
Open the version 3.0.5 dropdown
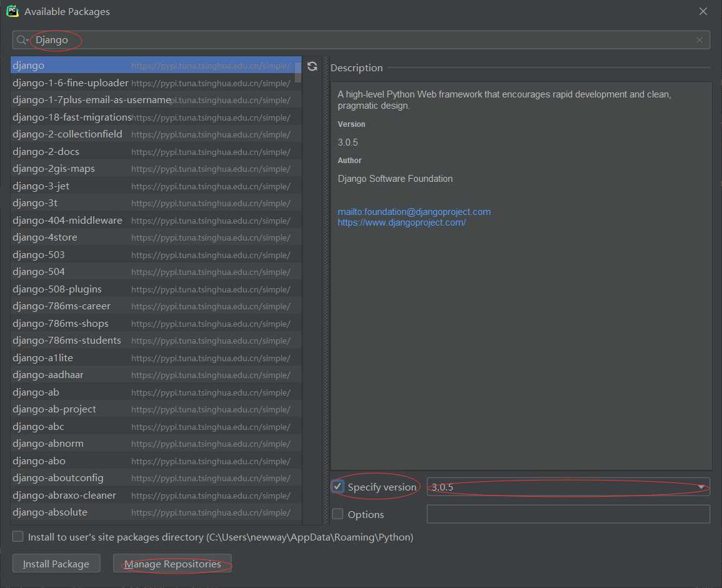coord(701,487)
